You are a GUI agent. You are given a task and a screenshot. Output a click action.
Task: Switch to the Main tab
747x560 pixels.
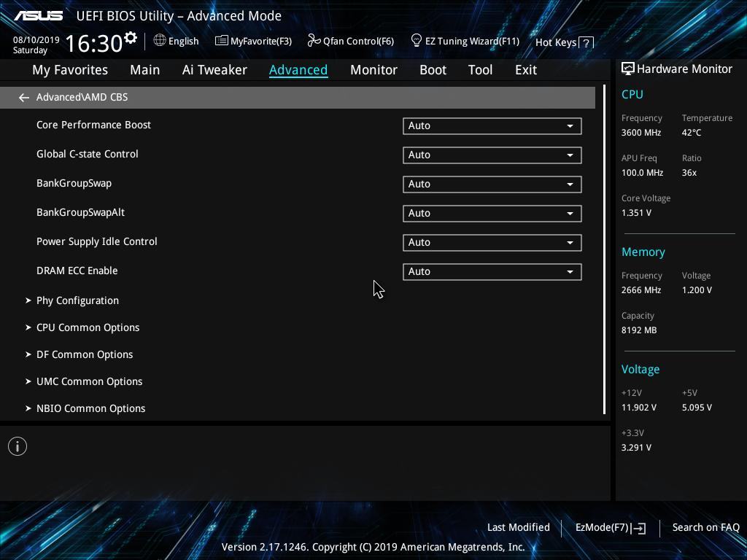(x=145, y=70)
